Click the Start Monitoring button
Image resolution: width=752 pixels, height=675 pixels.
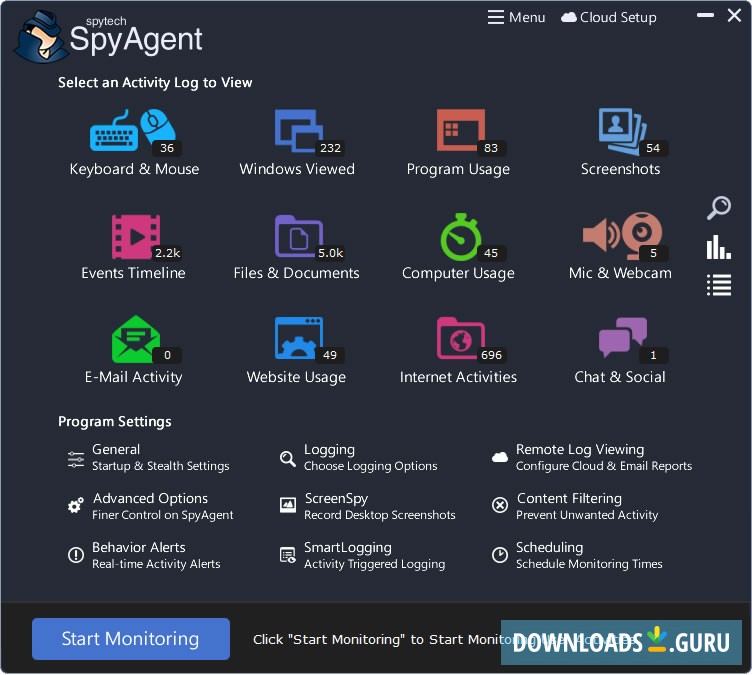pos(131,639)
